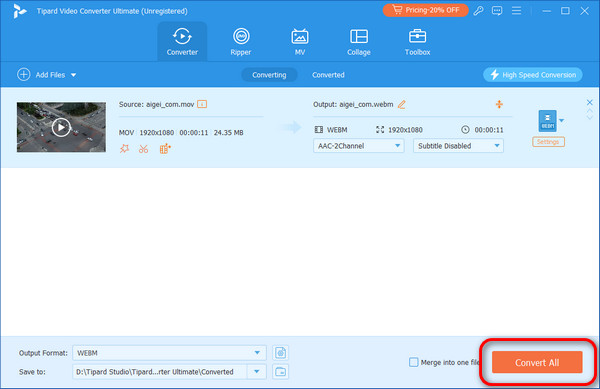Click the orange compress output icon
This screenshot has height=389, width=600.
click(499, 104)
